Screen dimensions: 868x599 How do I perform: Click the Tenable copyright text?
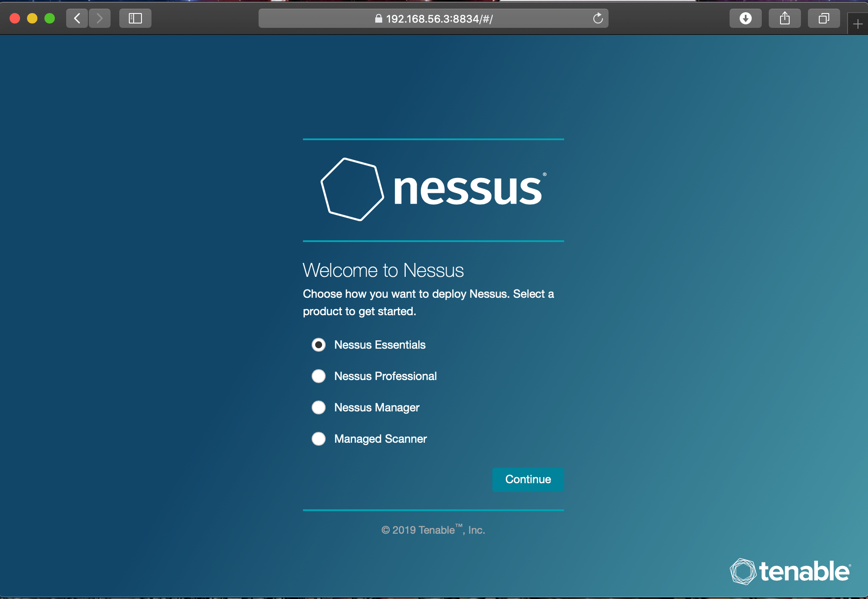(433, 530)
